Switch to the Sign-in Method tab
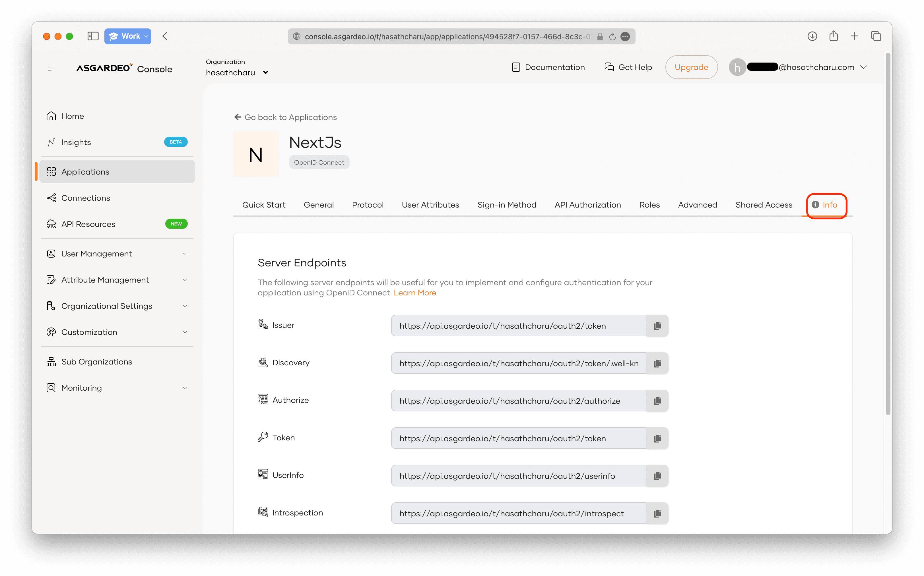This screenshot has width=924, height=576. 507,205
